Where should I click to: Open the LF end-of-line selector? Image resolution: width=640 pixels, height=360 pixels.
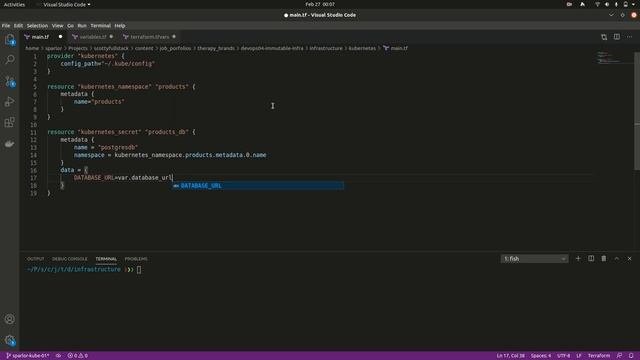coord(579,356)
